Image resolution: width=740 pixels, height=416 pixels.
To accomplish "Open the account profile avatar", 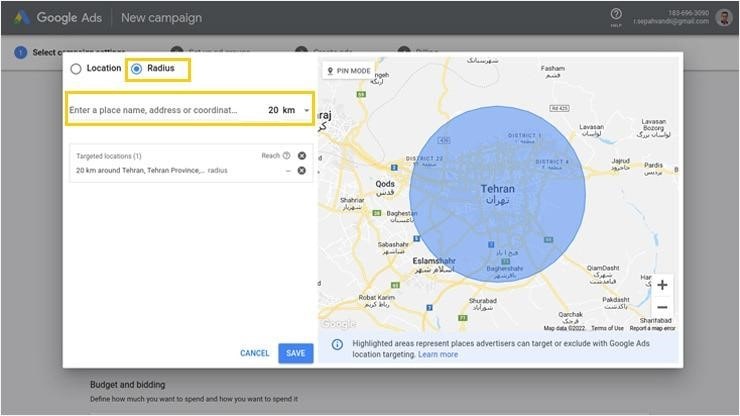I will pos(723,17).
